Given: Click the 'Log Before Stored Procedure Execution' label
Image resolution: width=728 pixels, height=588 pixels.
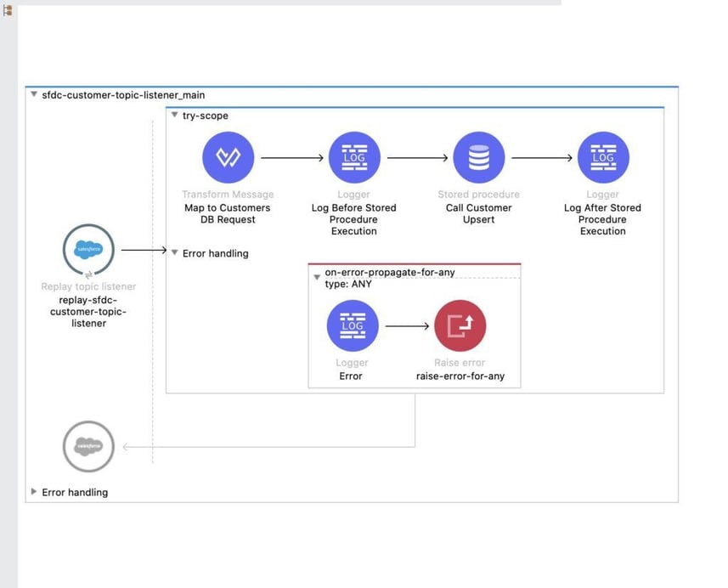Looking at the screenshot, I should [353, 219].
